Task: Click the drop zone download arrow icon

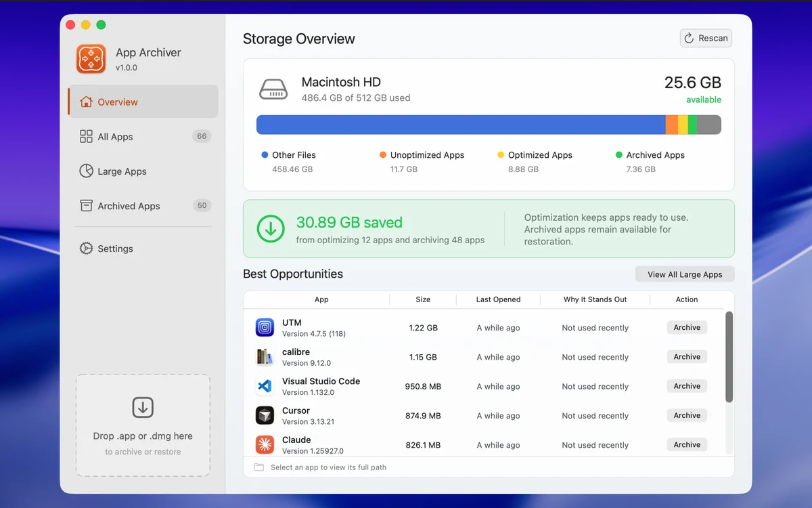Action: click(143, 407)
